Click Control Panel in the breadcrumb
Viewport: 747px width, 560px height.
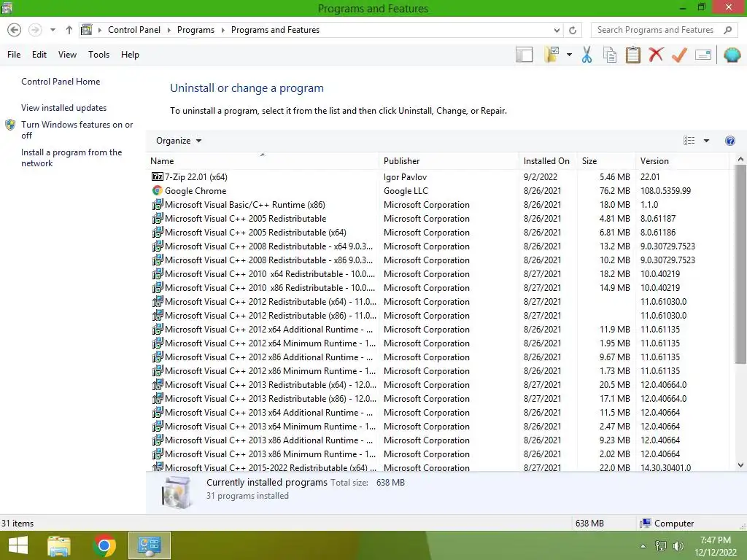tap(134, 30)
